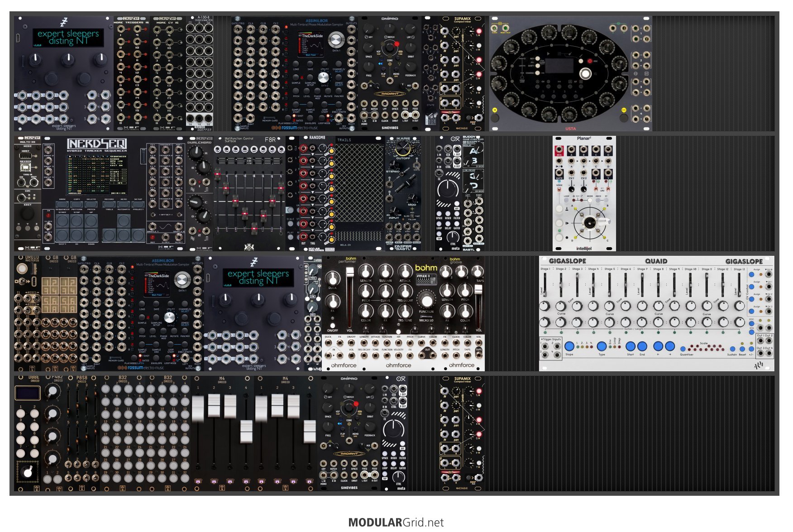Image resolution: width=793 pixels, height=532 pixels.
Task: Click the Assign button beside CV 0 jack
Action: (752, 274)
